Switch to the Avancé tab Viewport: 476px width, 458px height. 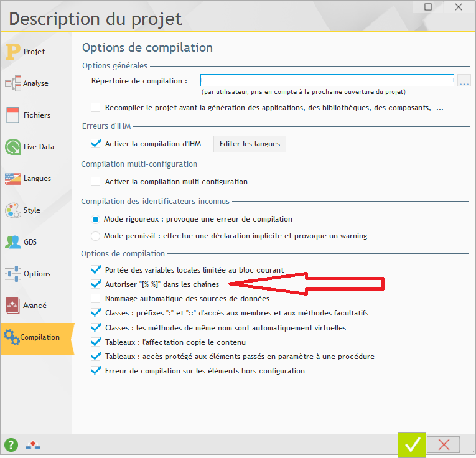[x=36, y=306]
